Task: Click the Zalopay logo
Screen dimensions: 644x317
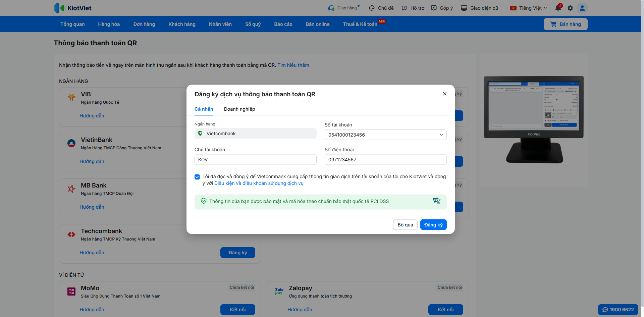Action: [x=279, y=291]
